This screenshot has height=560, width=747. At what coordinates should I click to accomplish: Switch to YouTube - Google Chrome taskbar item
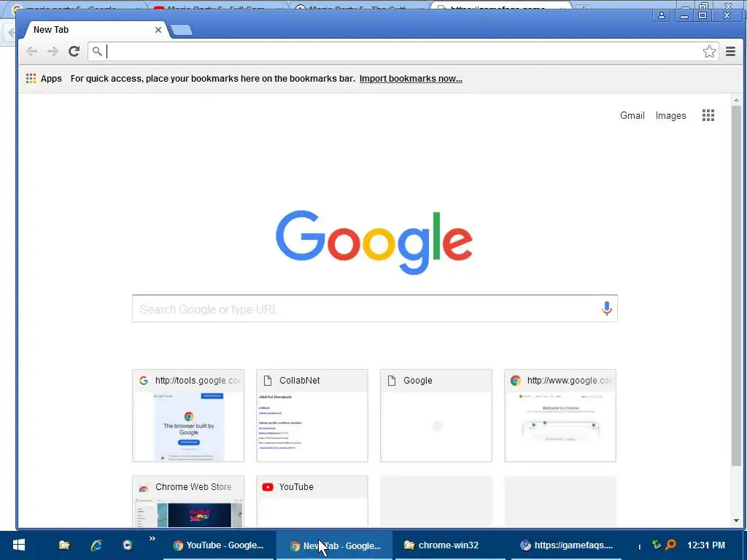point(219,545)
